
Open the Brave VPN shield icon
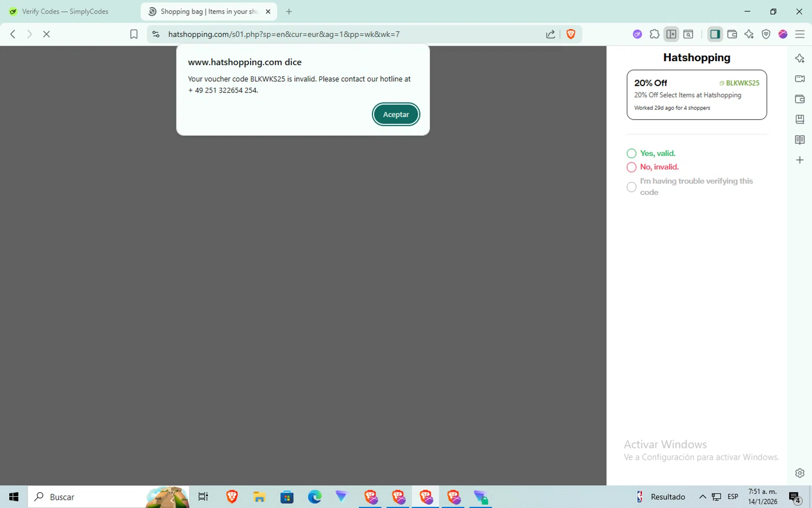pyautogui.click(x=766, y=34)
